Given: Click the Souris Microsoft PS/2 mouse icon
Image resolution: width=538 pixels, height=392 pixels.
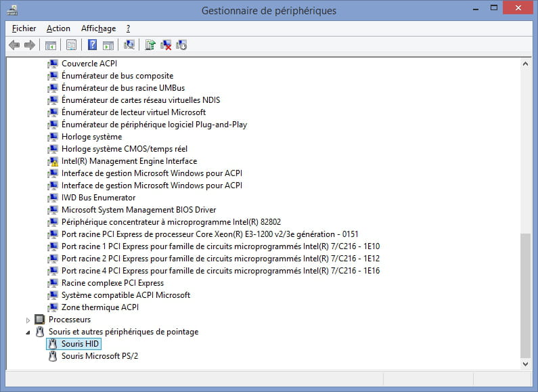Looking at the screenshot, I should (x=53, y=356).
